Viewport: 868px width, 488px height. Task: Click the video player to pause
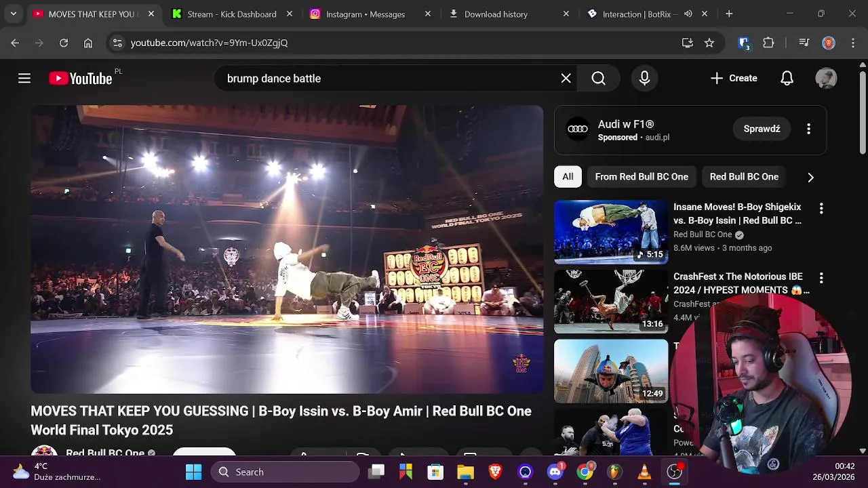pyautogui.click(x=287, y=249)
